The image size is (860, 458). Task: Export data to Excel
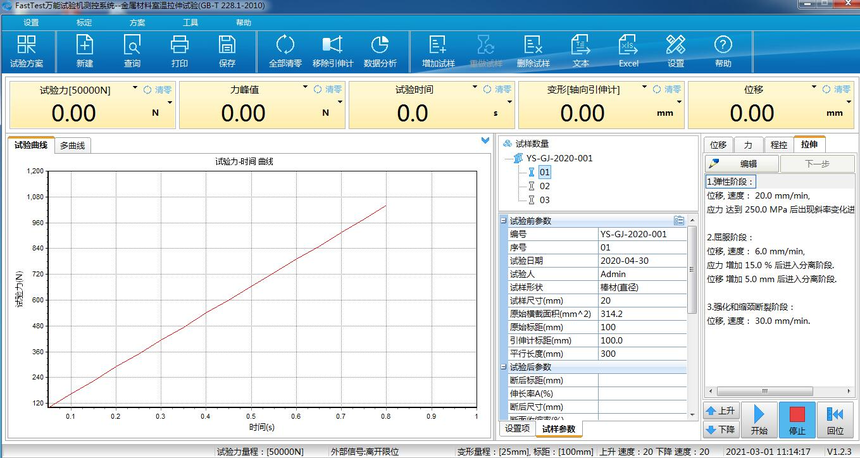coord(629,51)
